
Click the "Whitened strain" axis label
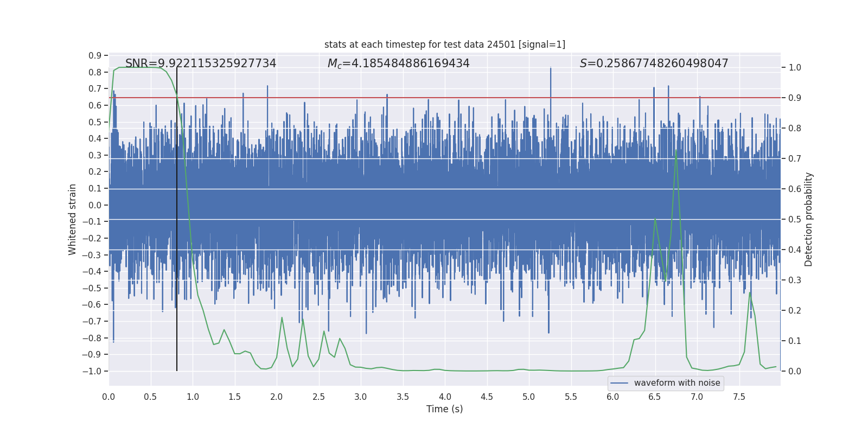[x=73, y=219]
